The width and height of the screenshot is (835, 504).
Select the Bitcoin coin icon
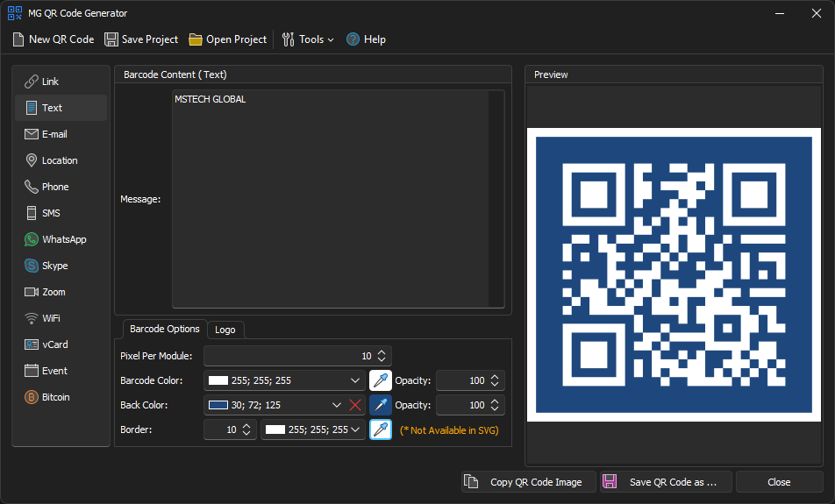pyautogui.click(x=32, y=397)
